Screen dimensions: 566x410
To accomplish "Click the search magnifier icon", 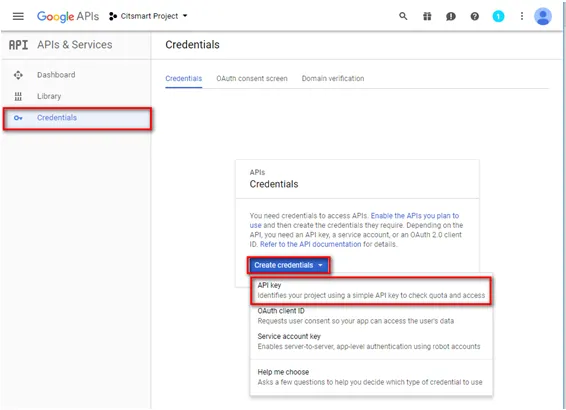I will 403,16.
